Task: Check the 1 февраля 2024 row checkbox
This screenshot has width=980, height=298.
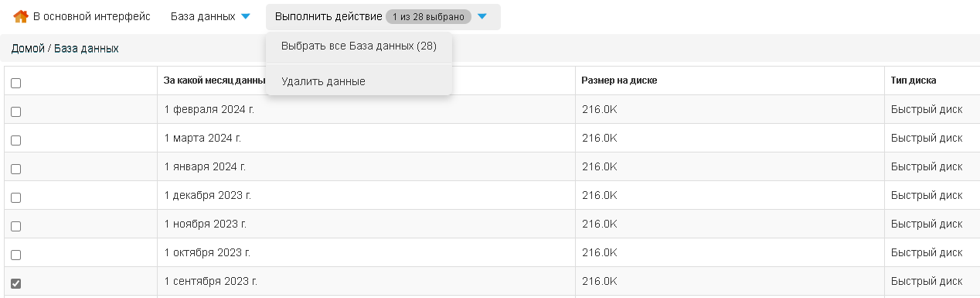Action: [x=15, y=111]
